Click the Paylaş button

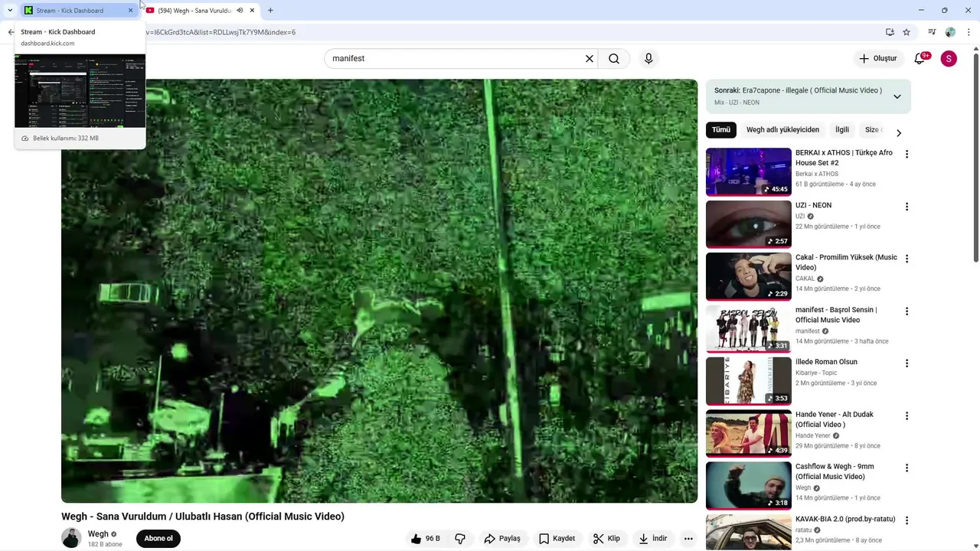(x=502, y=539)
